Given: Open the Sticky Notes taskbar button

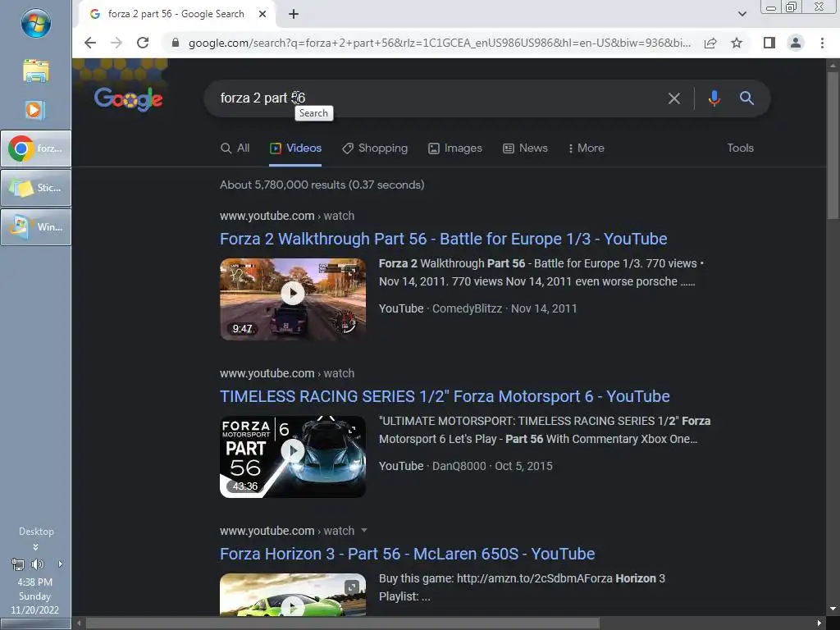Looking at the screenshot, I should pyautogui.click(x=36, y=188).
